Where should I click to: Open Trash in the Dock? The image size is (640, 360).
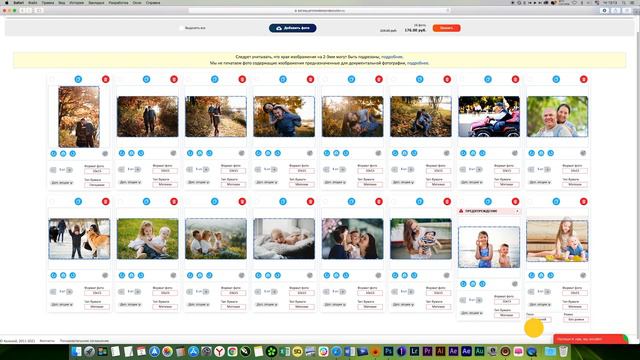coord(563,351)
